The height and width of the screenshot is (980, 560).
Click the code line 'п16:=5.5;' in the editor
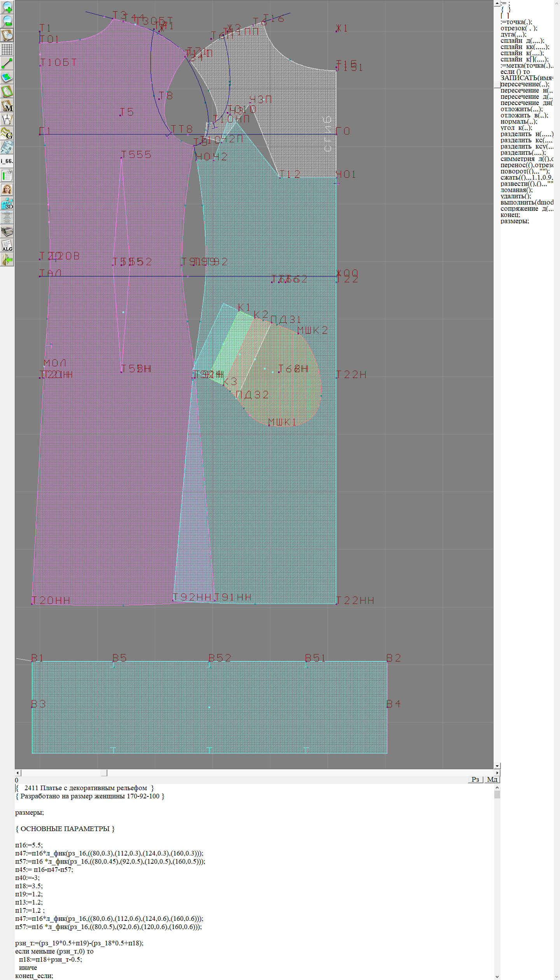pos(29,845)
